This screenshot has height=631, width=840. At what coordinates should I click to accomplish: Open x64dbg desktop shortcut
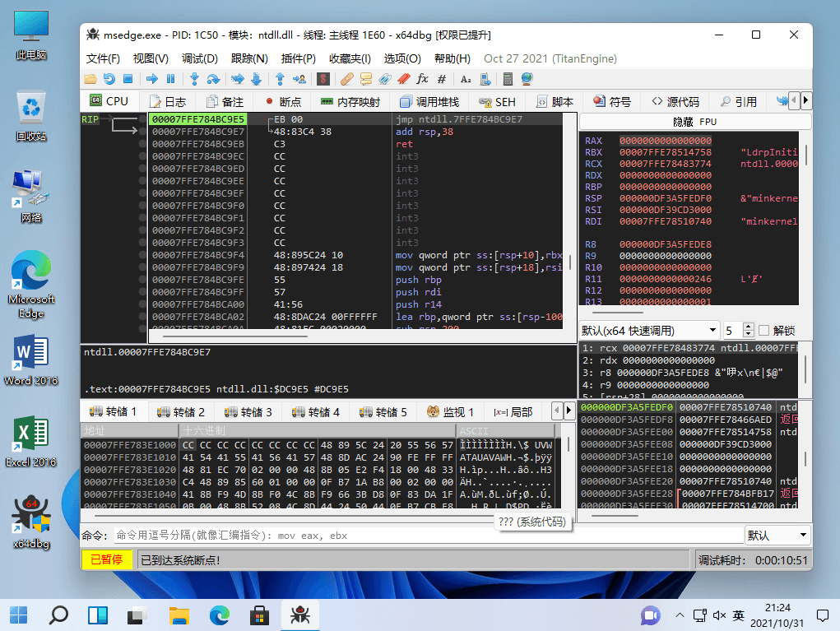pos(31,522)
